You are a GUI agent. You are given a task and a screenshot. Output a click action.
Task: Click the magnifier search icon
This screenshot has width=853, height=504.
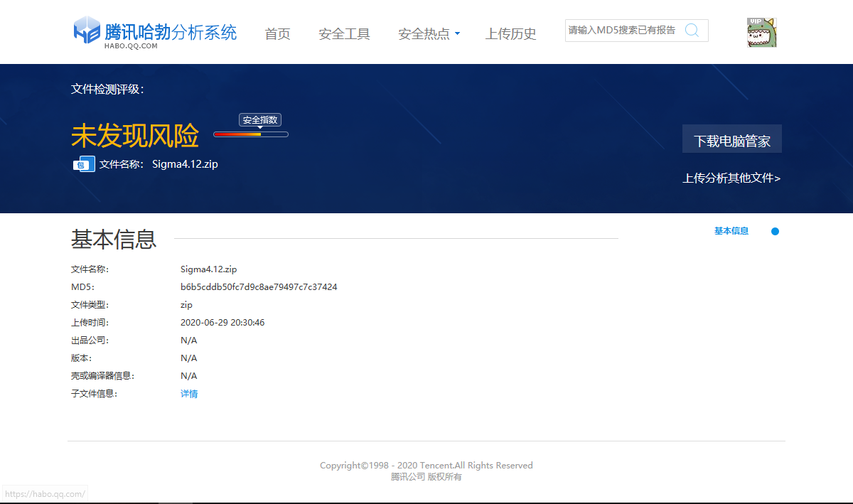coord(692,31)
